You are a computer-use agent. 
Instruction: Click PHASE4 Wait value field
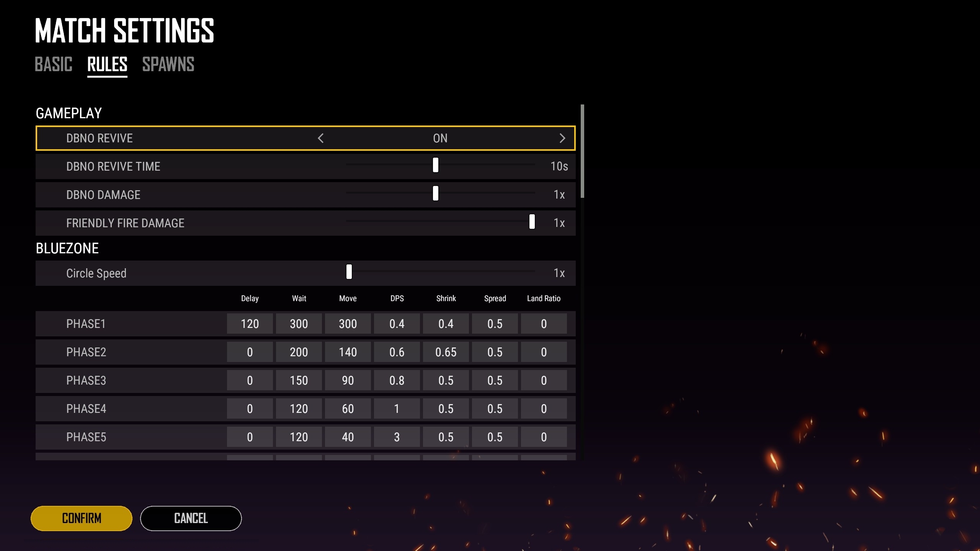click(299, 409)
